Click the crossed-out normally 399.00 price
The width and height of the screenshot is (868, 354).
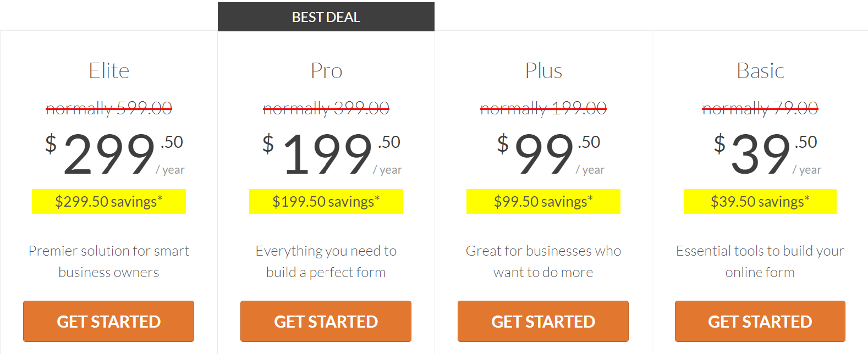[326, 108]
